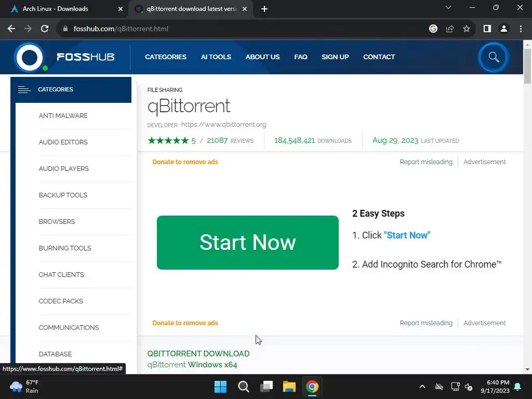Open the Chrome profile icon

tap(504, 29)
